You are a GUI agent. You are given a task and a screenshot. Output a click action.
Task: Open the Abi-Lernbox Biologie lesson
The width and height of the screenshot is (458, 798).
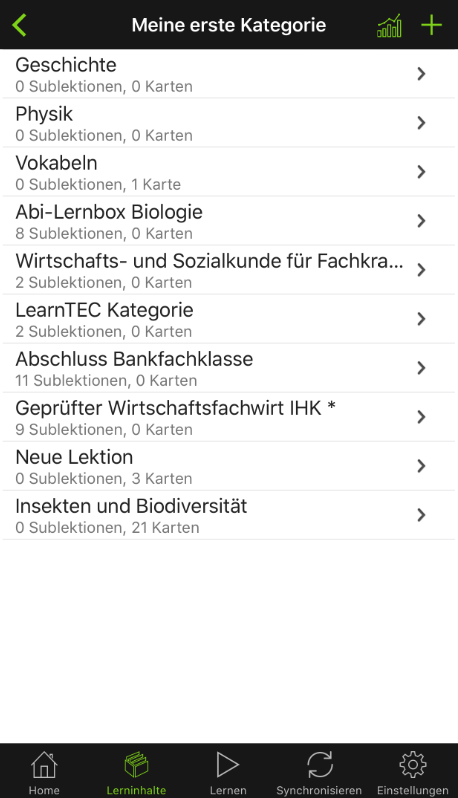(x=229, y=221)
